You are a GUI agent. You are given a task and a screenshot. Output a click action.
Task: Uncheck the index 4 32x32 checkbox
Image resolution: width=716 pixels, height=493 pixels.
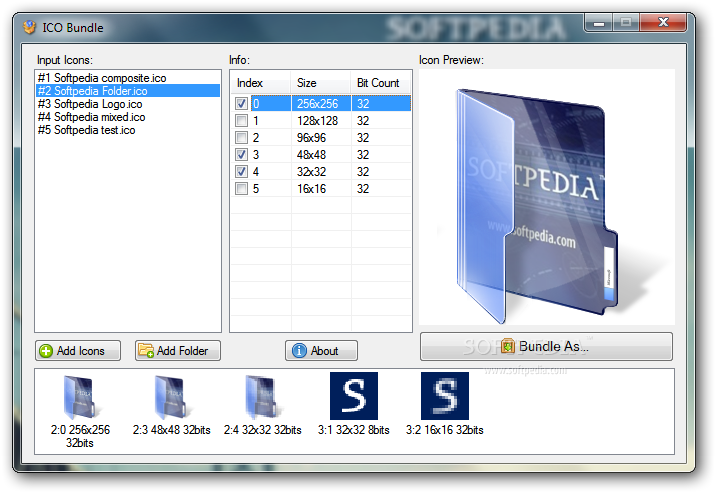click(241, 172)
